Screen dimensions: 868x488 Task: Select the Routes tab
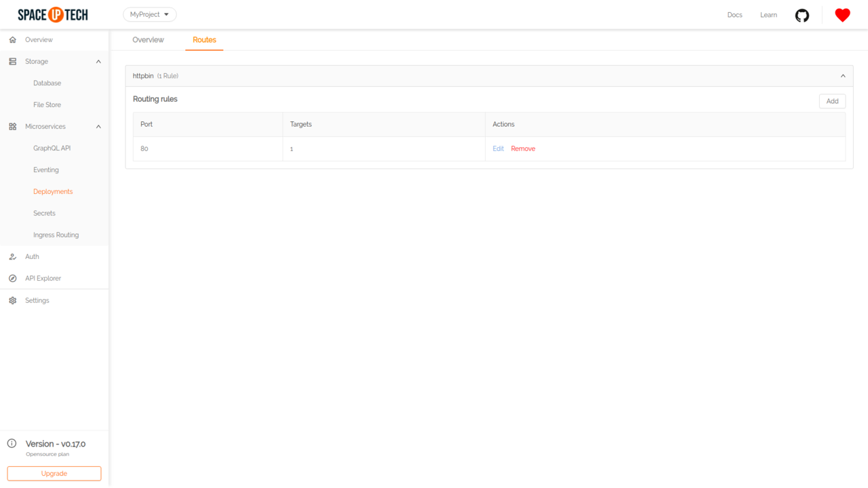[x=204, y=40]
